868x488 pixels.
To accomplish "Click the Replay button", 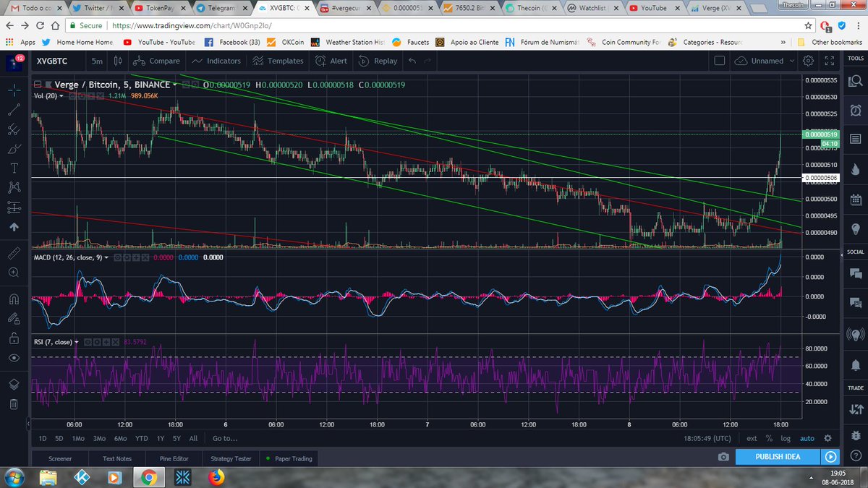I will click(378, 61).
